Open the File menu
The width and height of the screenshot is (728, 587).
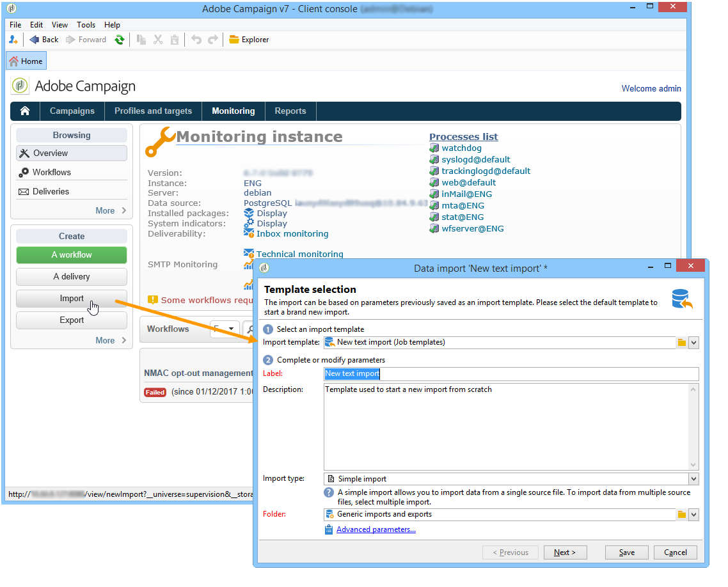(15, 25)
